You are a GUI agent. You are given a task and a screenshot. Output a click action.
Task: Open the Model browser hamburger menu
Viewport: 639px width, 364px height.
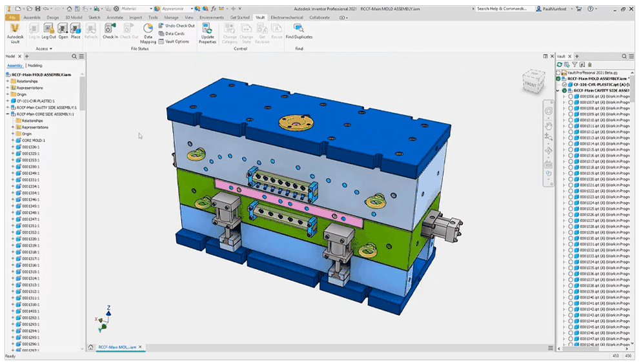[81, 56]
